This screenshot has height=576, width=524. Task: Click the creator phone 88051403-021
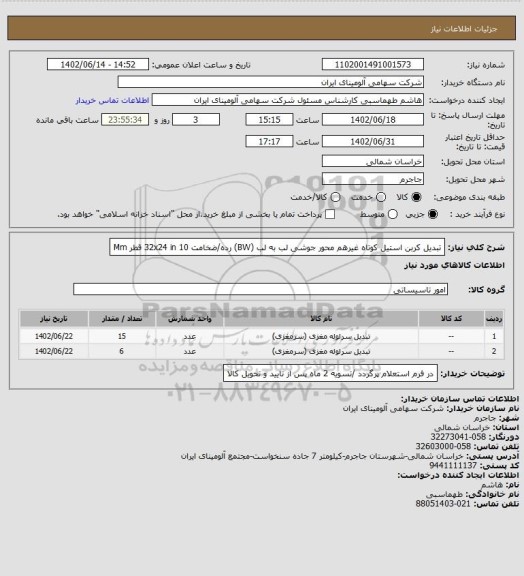tap(443, 504)
